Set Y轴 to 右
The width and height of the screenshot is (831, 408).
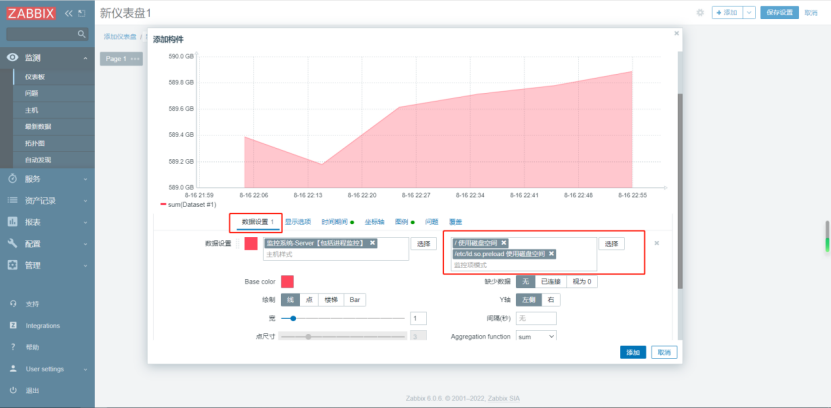tap(551, 300)
